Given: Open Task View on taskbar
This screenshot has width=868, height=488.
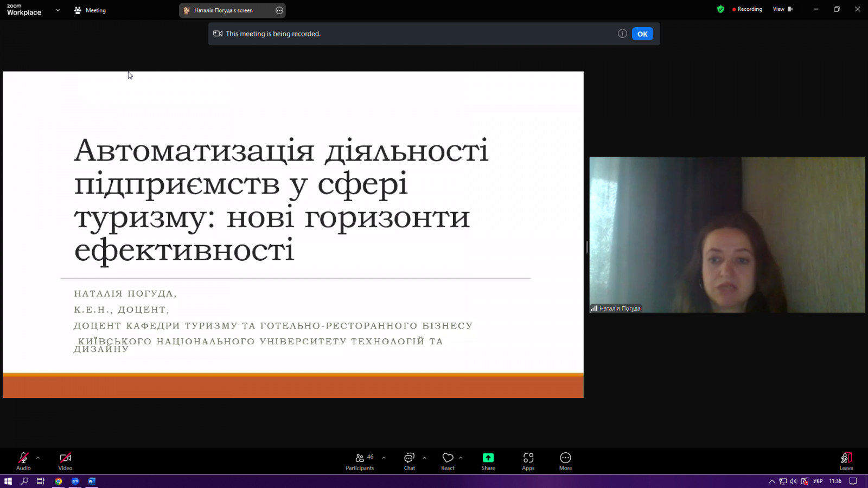Looking at the screenshot, I should (41, 481).
